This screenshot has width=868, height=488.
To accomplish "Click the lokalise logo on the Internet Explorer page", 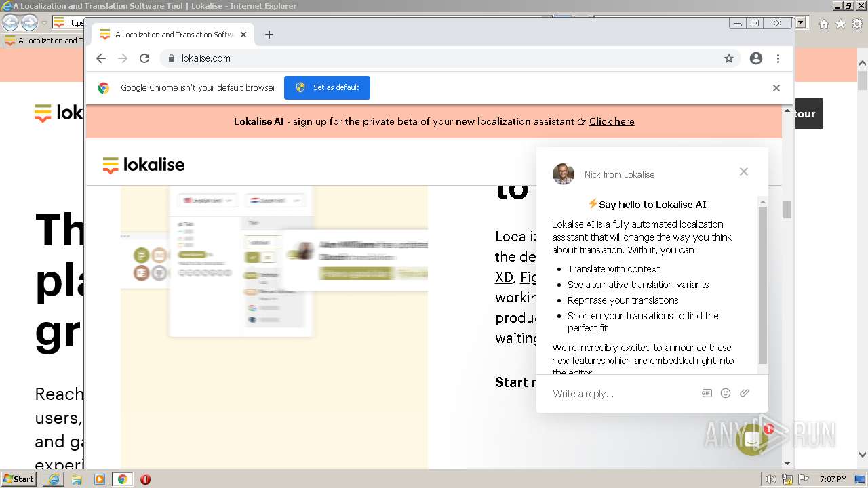I will (58, 113).
